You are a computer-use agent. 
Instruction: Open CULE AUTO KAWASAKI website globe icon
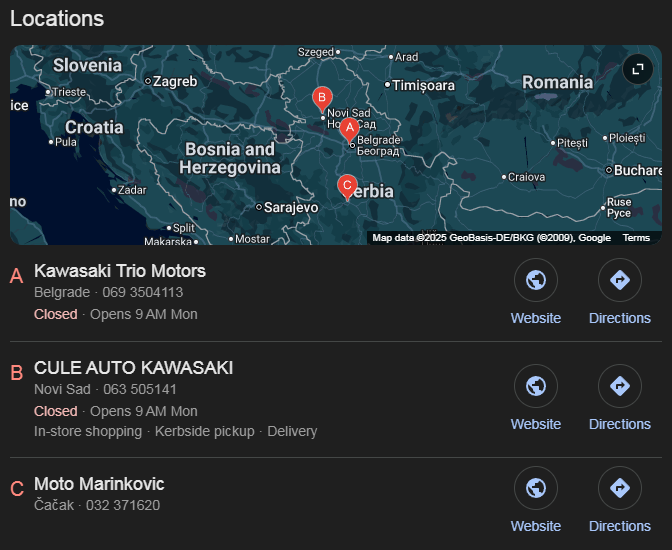point(536,385)
